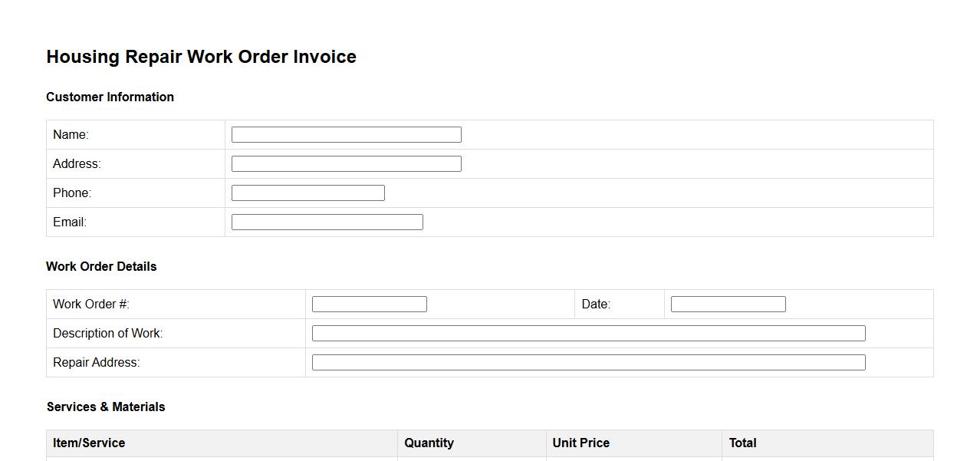Click the Total column header
Screen dimensions: 980x461
point(742,443)
